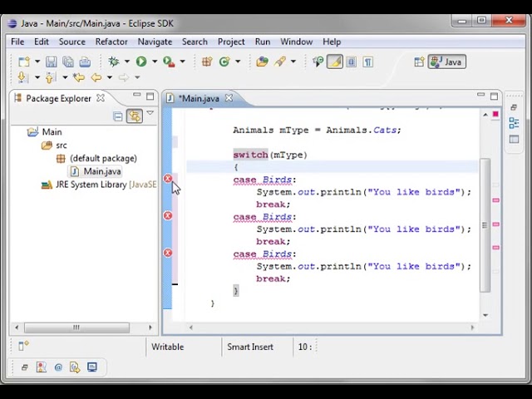Select the *Main.java editor tab
Image resolution: width=532 pixels, height=399 pixels.
[199, 98]
